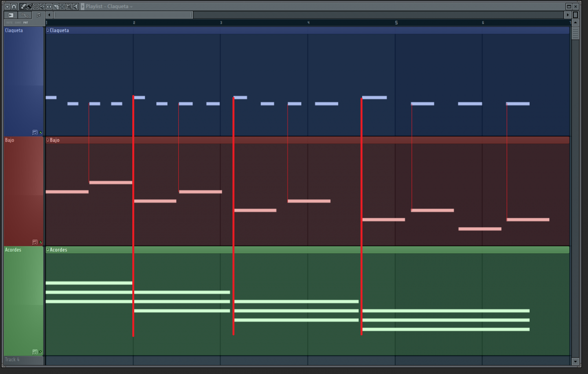588x374 pixels.
Task: Select the Claqueta pattern clip title bar
Action: pos(308,30)
